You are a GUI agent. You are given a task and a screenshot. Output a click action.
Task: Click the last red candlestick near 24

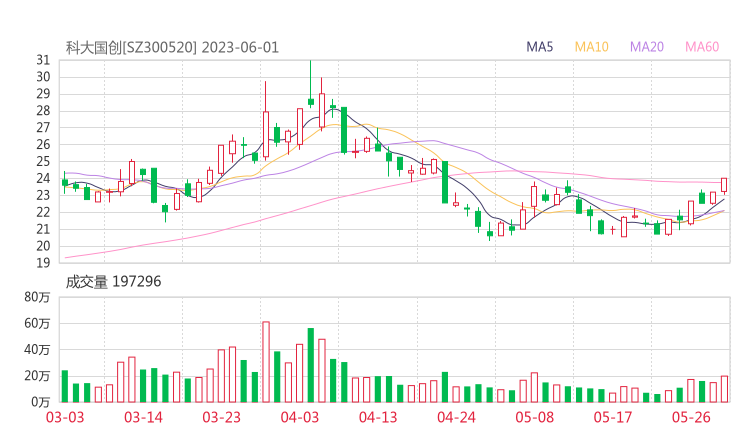tap(724, 185)
